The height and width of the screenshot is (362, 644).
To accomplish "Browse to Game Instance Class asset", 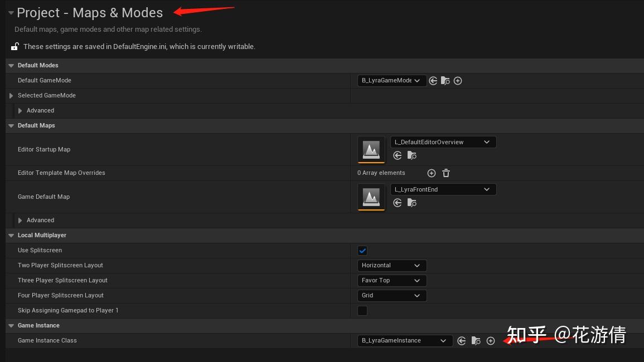I will pos(476,341).
